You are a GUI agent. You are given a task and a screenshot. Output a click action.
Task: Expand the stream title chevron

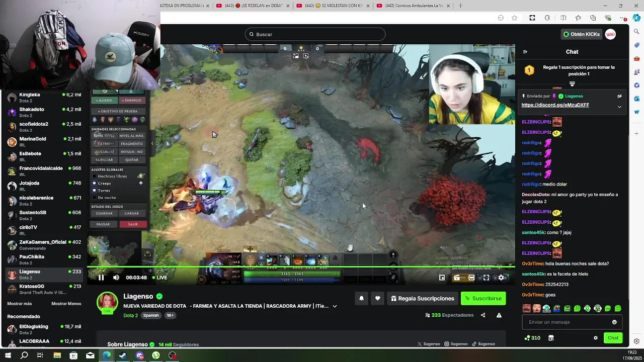point(335,306)
